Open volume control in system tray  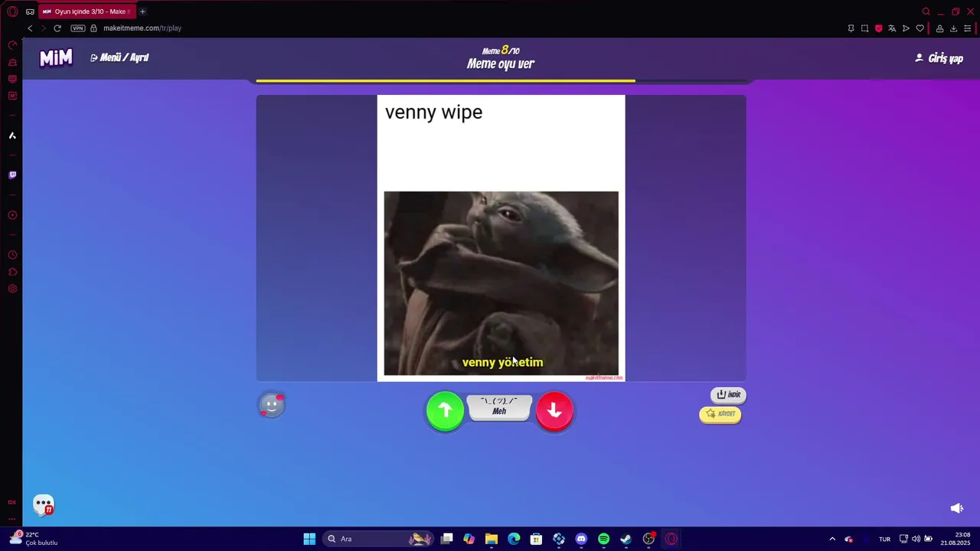coord(916,539)
